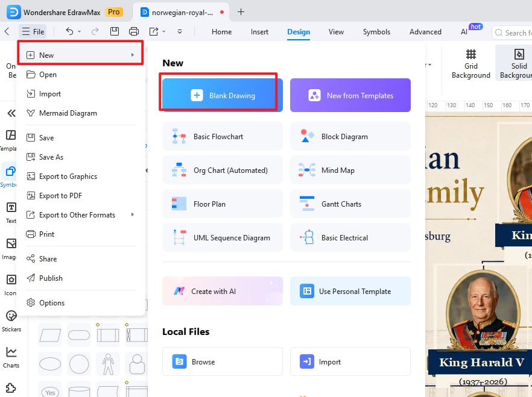The image size is (532, 397).
Task: Select the Grid Background option
Action: coord(471,64)
